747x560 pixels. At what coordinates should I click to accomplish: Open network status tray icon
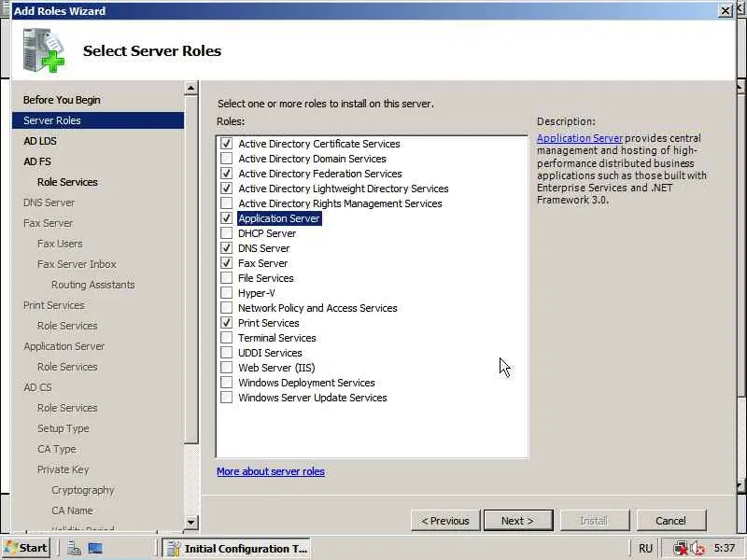(x=681, y=549)
